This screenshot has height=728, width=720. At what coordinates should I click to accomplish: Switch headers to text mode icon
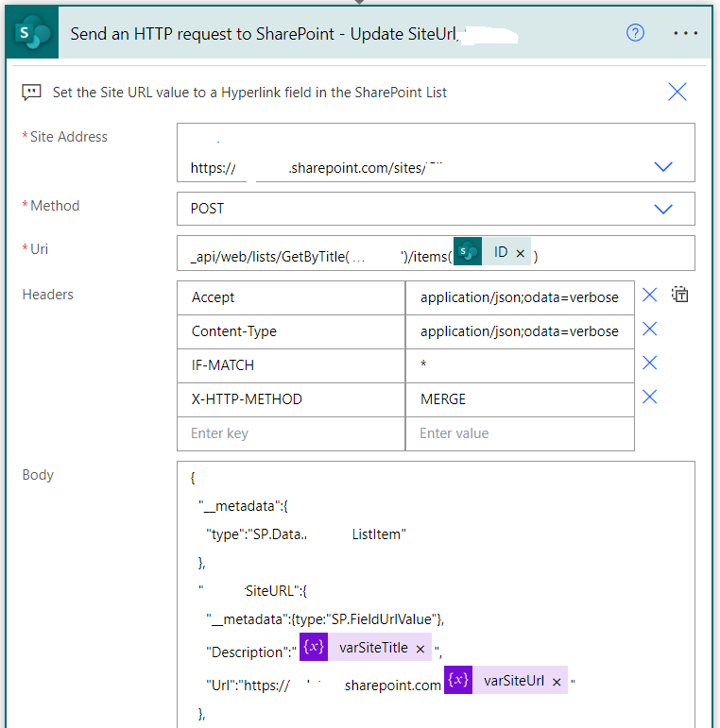679,296
